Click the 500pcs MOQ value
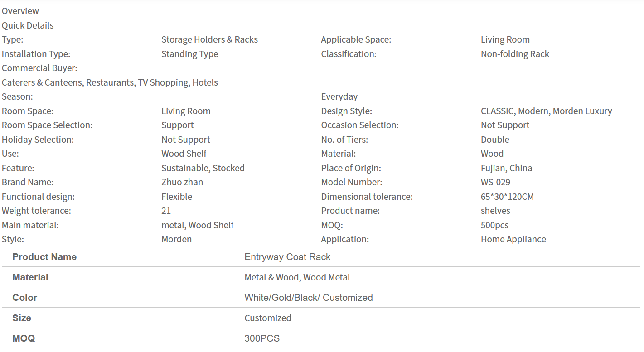Screen dimensions: 644x352 [x=494, y=225]
